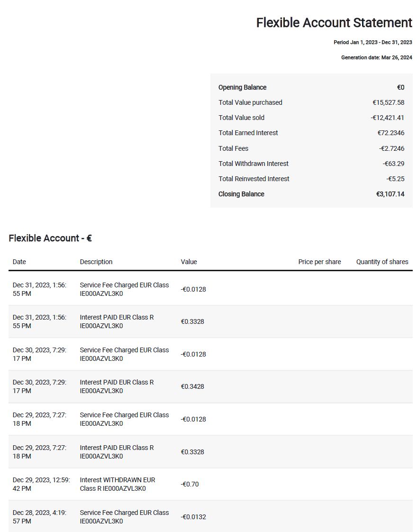Click the Flexible Account Statement title

pos(334,23)
